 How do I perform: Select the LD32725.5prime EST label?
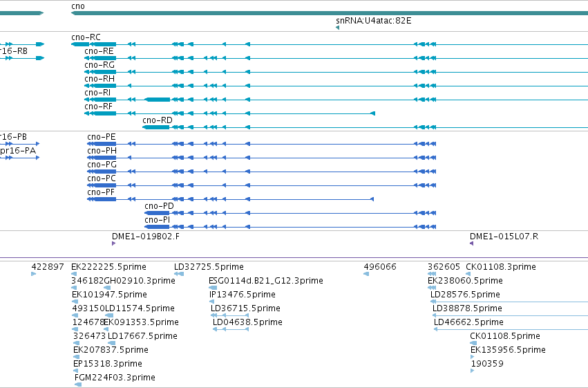tap(209, 267)
